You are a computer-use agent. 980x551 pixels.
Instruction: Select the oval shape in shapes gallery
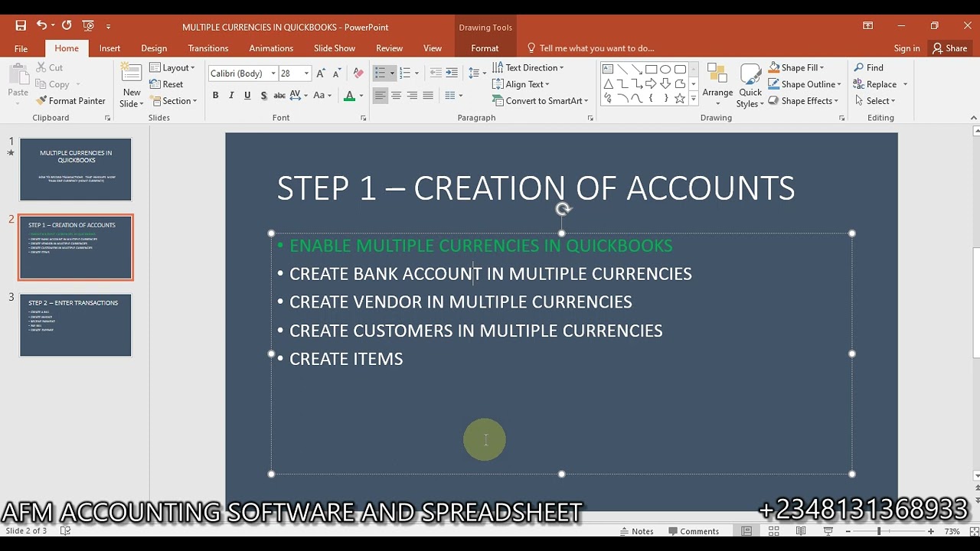665,69
